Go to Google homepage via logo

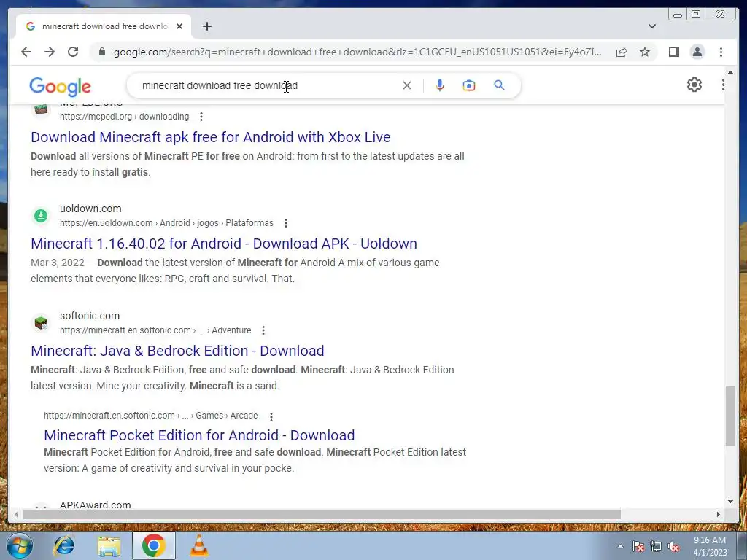[60, 86]
